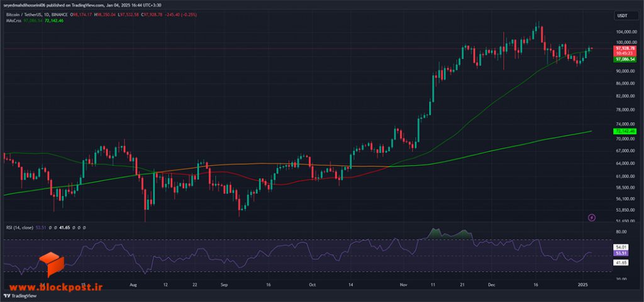Click the 86,000.00 price axis label
The width and height of the screenshot is (644, 302).
625,84
